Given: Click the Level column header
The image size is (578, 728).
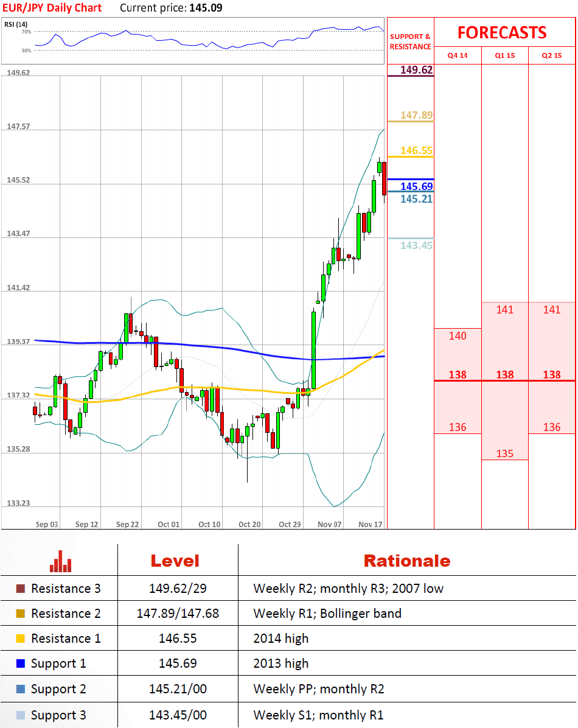Looking at the screenshot, I should click(175, 561).
